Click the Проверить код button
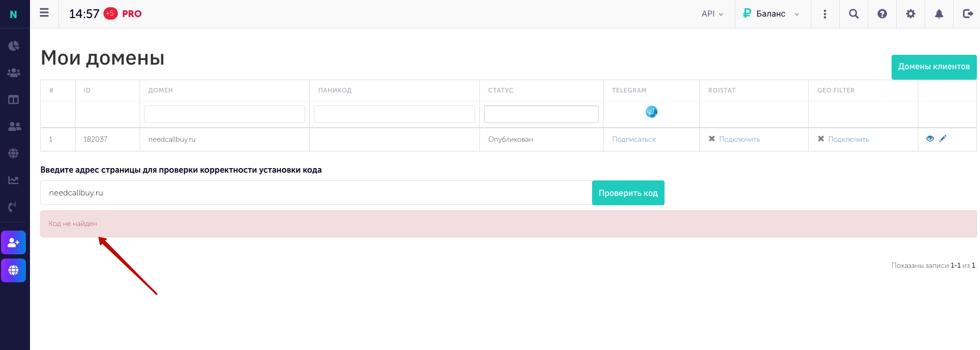Screen dimensions: 980x350 coord(628,193)
